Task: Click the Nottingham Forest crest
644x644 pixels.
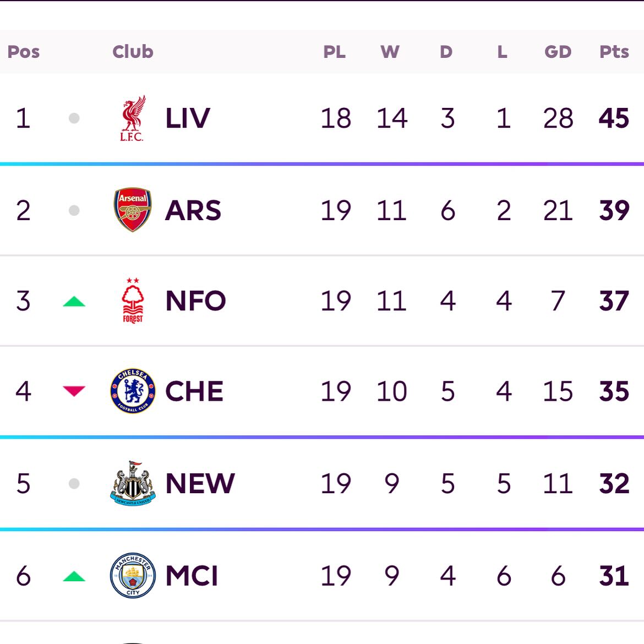Action: (133, 301)
